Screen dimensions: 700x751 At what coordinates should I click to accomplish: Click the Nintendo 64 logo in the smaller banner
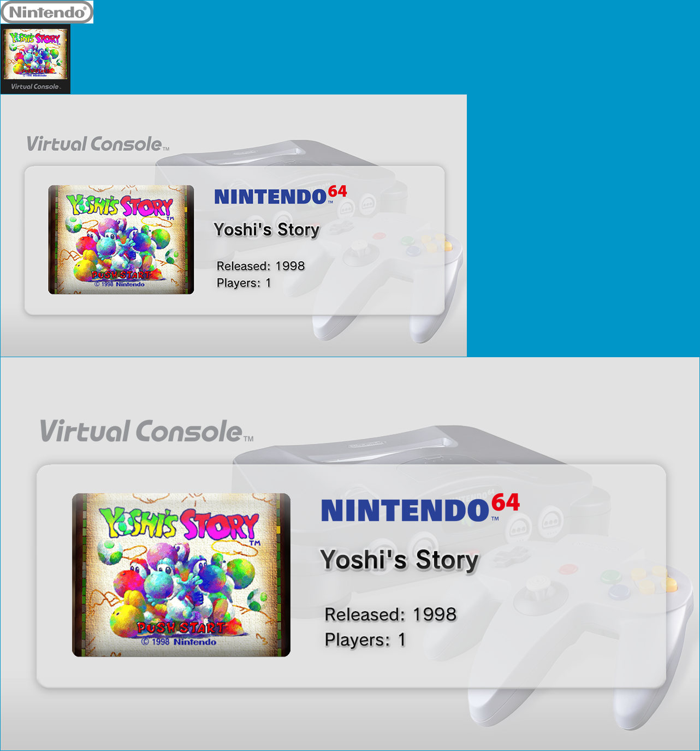[x=281, y=195]
